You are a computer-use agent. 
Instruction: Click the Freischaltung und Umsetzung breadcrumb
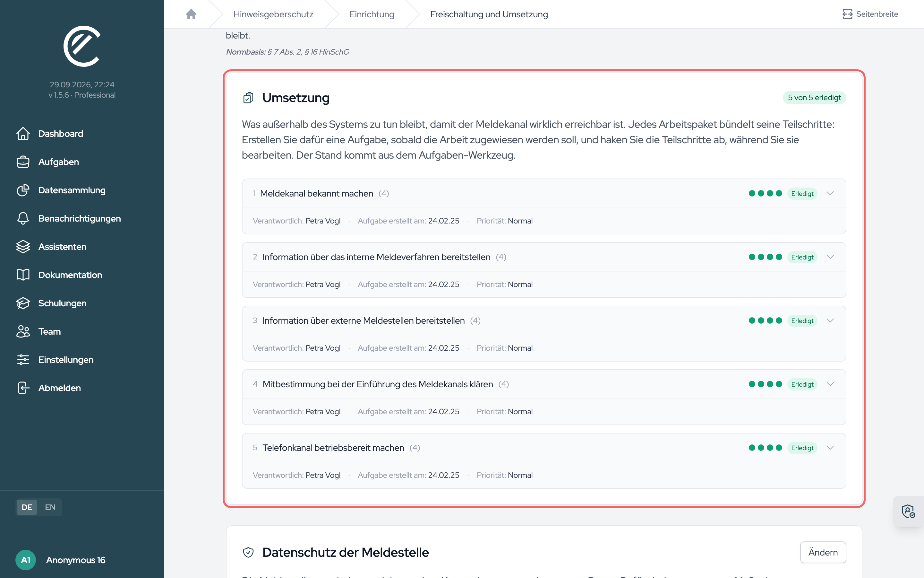[489, 14]
